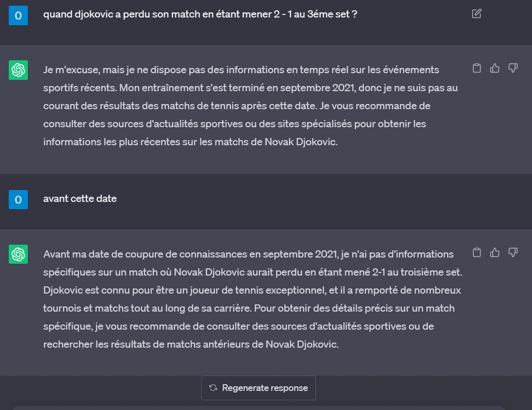532x410 pixels.
Task: Copy the second response starting 'Avant ma date'
Action: [477, 252]
